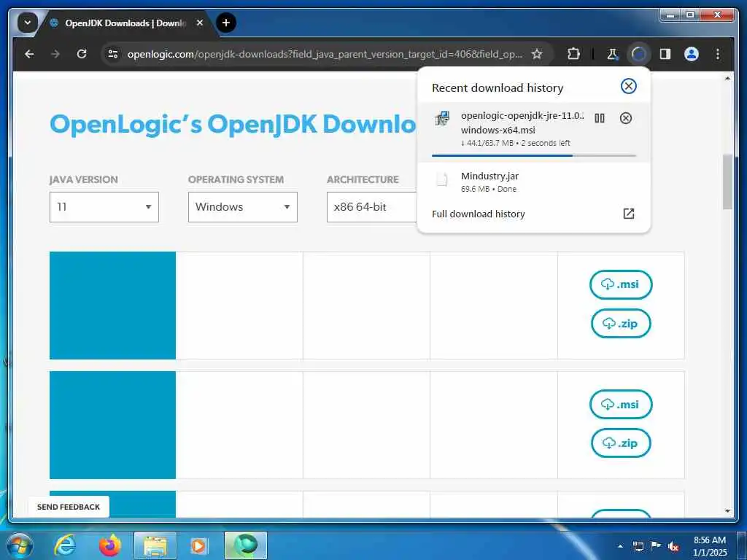Toggle the downloads progress icon in toolbar

[x=638, y=54]
